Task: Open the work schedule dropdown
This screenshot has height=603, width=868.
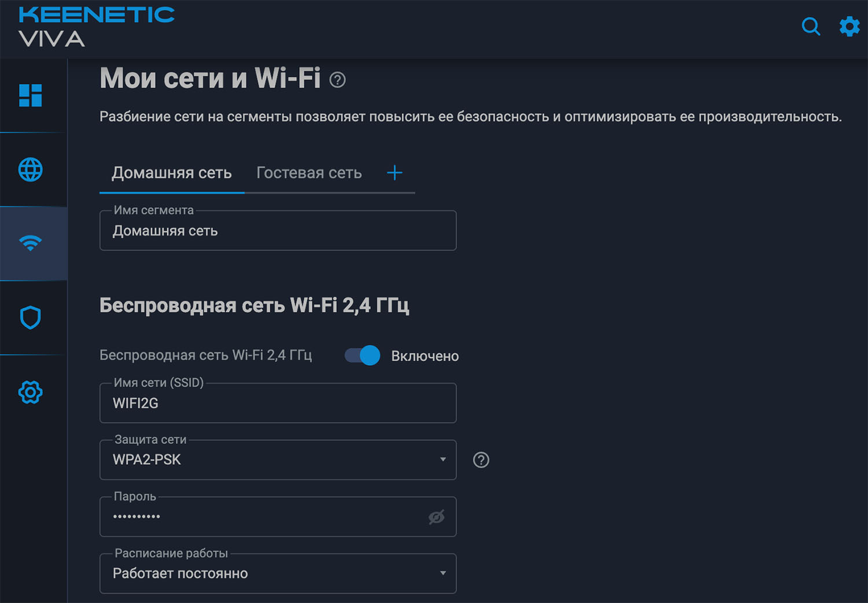Action: coord(278,573)
